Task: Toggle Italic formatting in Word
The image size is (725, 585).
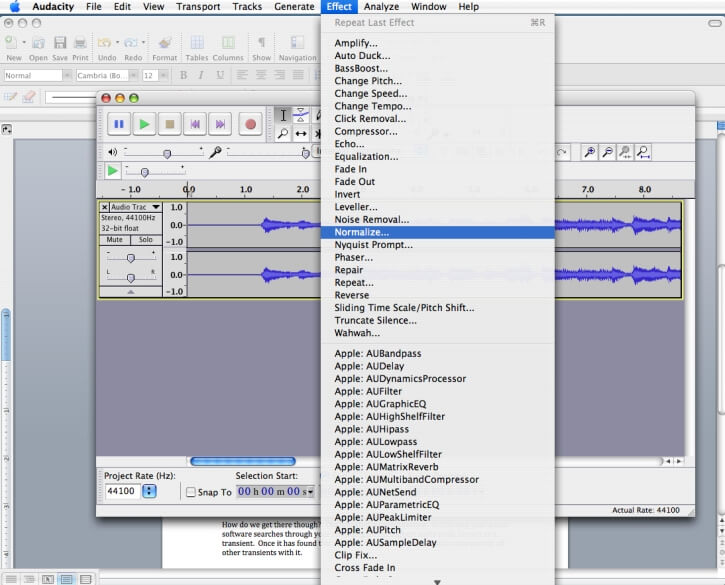Action: click(x=201, y=75)
